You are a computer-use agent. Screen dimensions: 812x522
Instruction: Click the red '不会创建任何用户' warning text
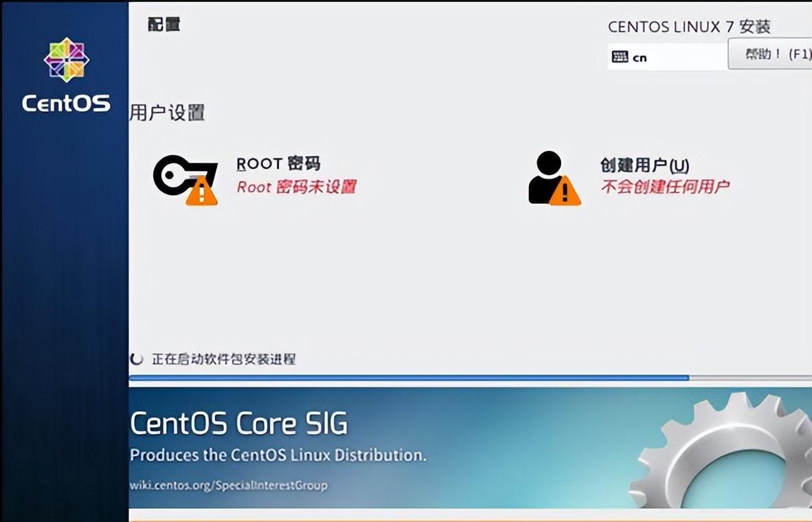[x=666, y=186]
